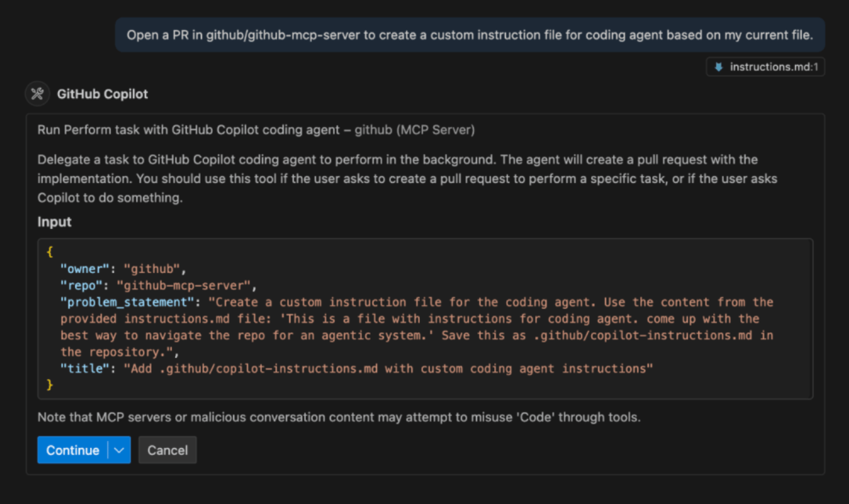
Task: Click the "title" line in JSON input
Action: pyautogui.click(x=357, y=368)
